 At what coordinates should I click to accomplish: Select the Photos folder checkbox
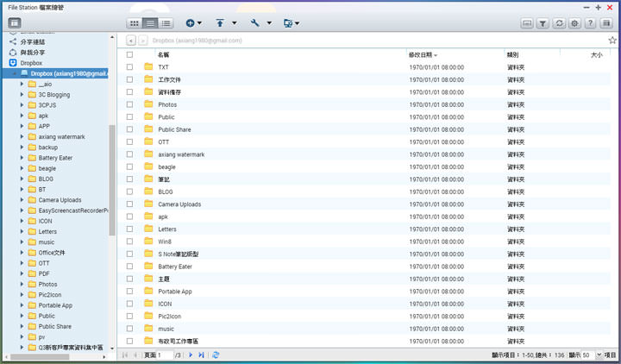coord(129,104)
